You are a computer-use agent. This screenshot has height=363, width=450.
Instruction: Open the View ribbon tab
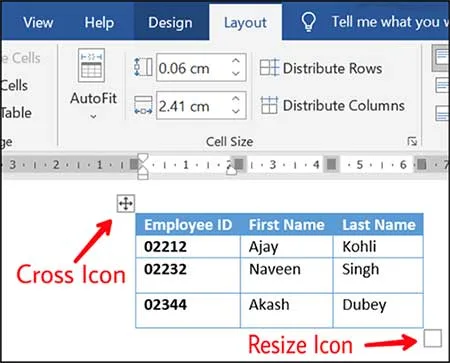click(38, 23)
